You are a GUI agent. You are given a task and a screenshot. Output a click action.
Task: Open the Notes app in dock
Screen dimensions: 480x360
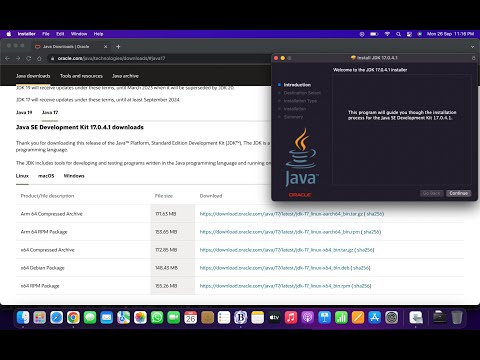point(257,318)
